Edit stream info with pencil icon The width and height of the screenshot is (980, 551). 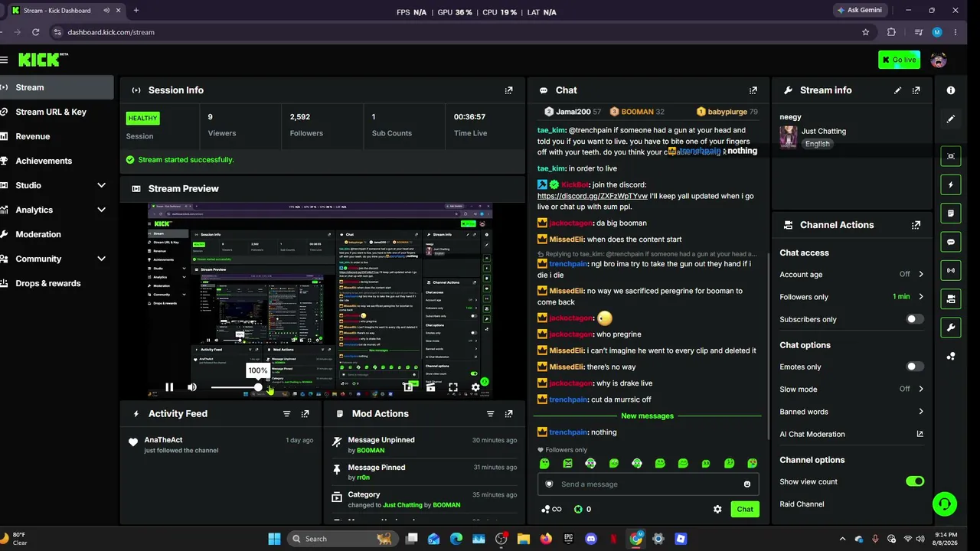coord(898,90)
